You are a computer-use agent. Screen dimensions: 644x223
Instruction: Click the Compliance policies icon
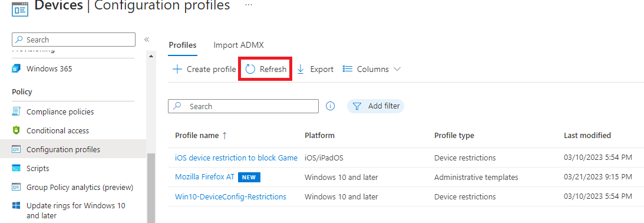pos(16,112)
